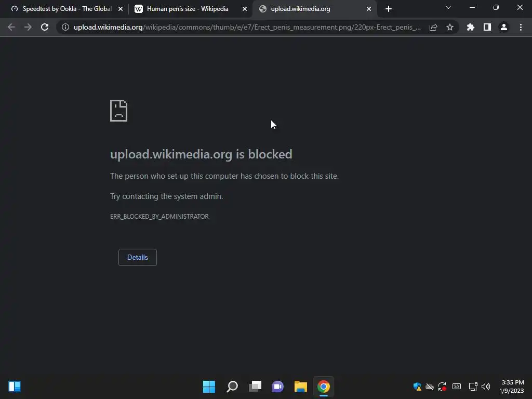The image size is (532, 399).
Task: Open a new tab with plus button
Action: (x=389, y=9)
